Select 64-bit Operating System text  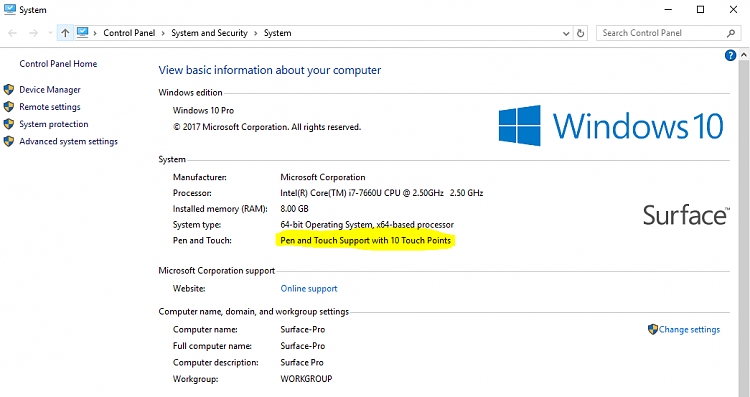pyautogui.click(x=367, y=224)
